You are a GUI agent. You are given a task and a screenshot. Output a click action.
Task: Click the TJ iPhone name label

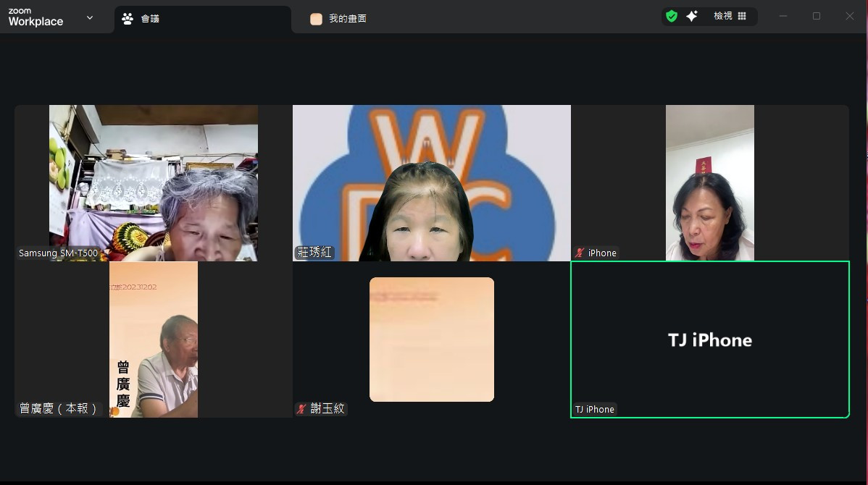point(595,409)
